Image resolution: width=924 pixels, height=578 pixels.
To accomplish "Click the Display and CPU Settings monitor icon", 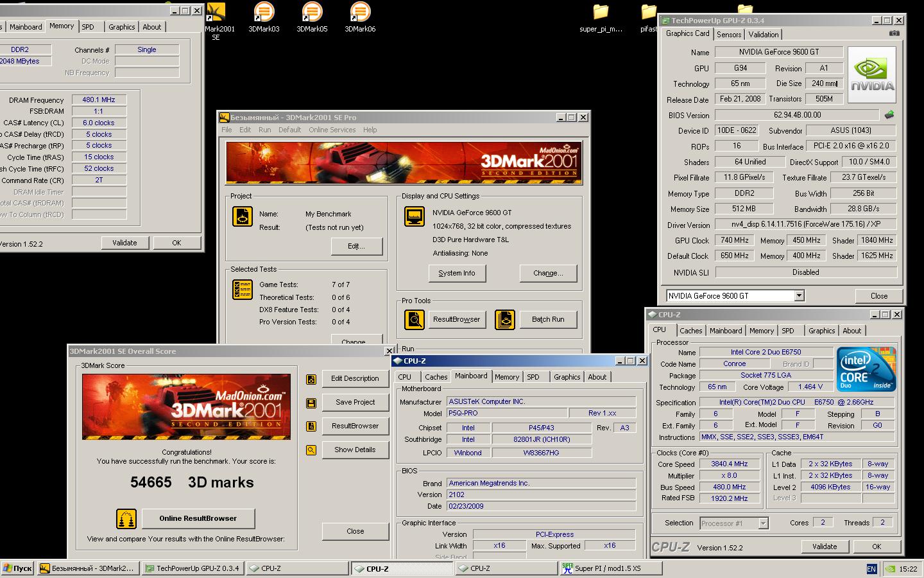I will (x=415, y=216).
